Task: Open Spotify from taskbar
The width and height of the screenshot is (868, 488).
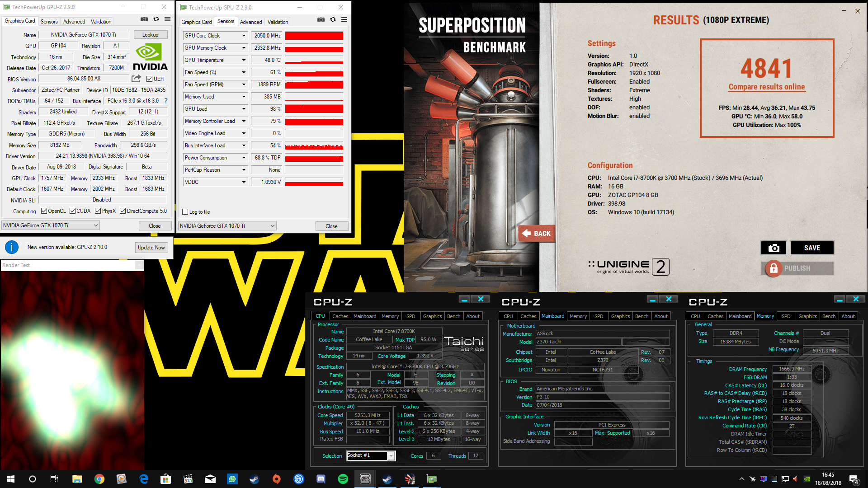Action: (x=343, y=479)
